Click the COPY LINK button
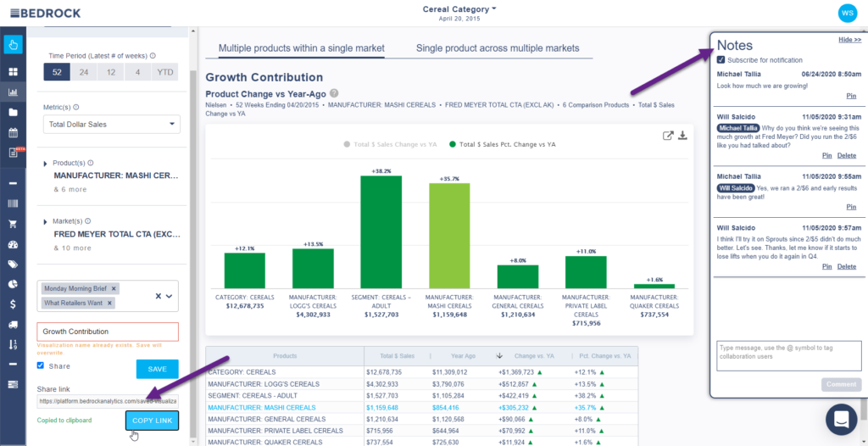Screen dimensions: 868x446 coord(153,421)
